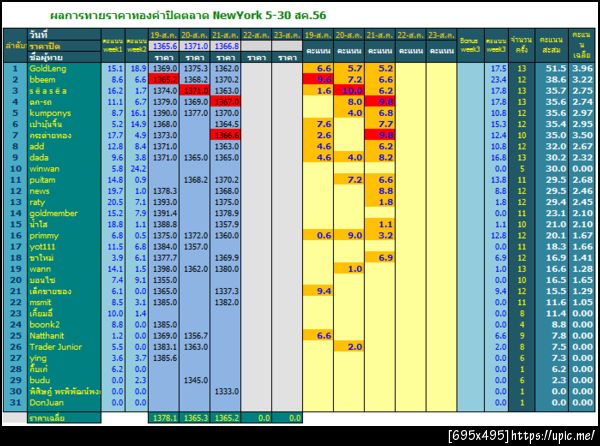Select the 7.7 score cell

(x=380, y=124)
